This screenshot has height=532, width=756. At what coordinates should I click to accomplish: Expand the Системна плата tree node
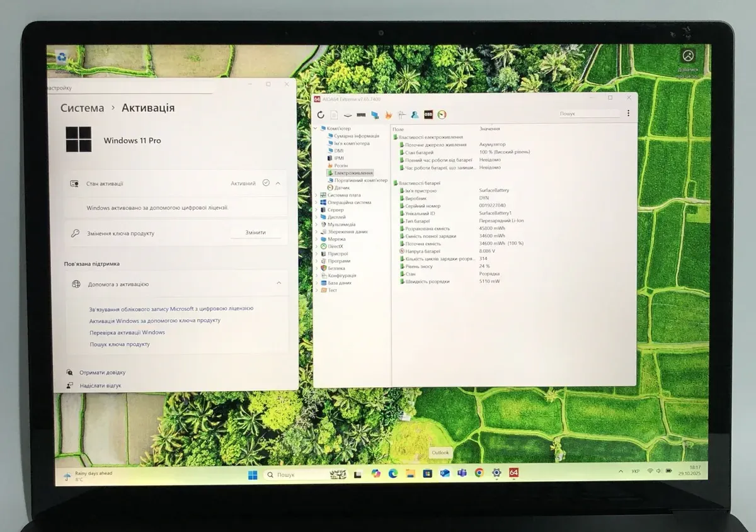(x=316, y=195)
